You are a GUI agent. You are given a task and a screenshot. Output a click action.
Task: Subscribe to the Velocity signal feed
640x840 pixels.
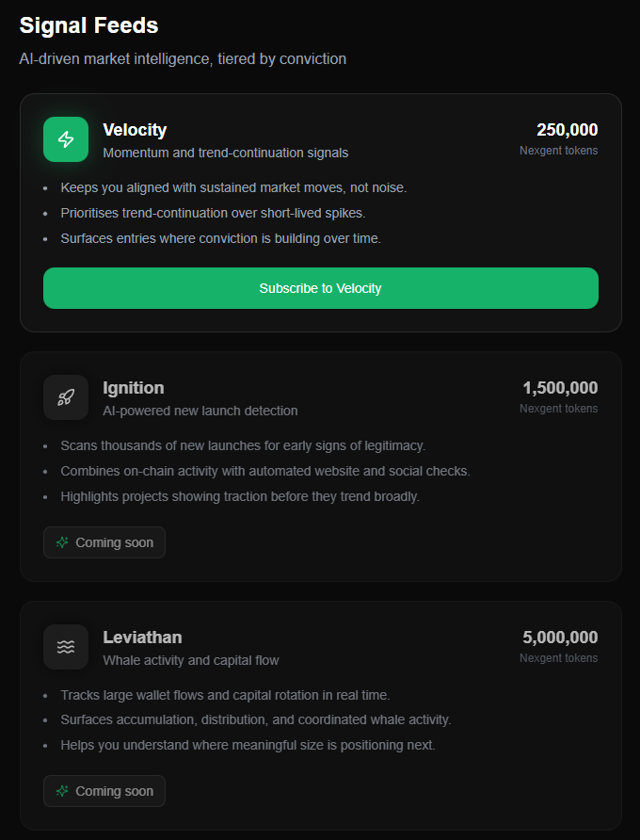point(320,288)
